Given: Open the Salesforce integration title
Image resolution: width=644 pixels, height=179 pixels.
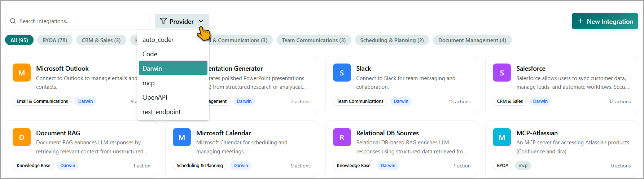Looking at the screenshot, I should pyautogui.click(x=531, y=69).
